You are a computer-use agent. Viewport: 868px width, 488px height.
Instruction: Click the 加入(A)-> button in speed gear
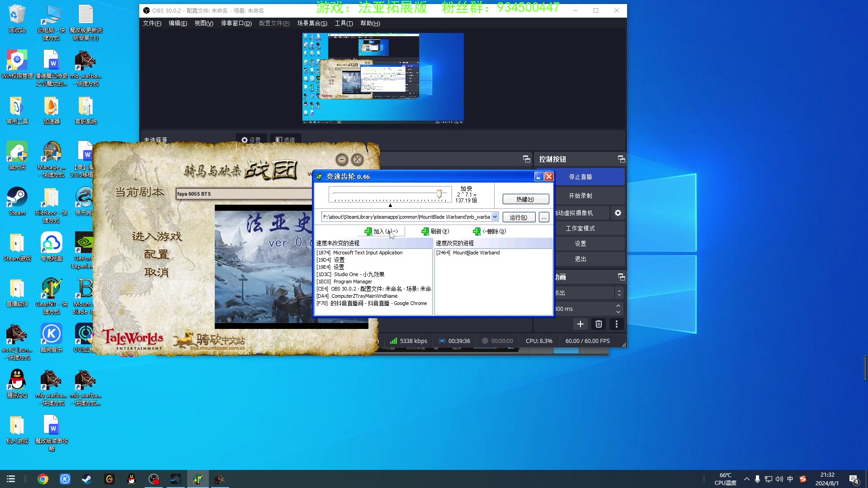[x=382, y=231]
